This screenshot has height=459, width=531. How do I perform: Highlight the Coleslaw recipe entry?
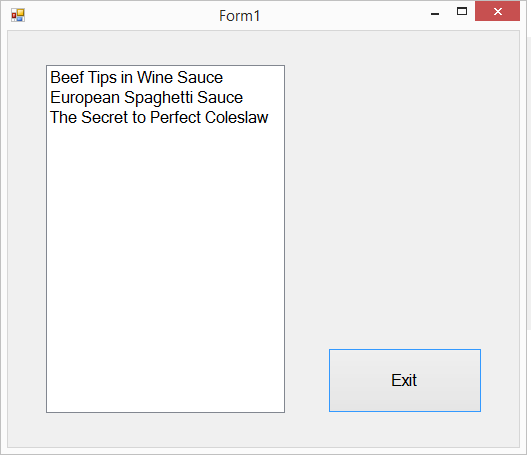click(x=165, y=117)
